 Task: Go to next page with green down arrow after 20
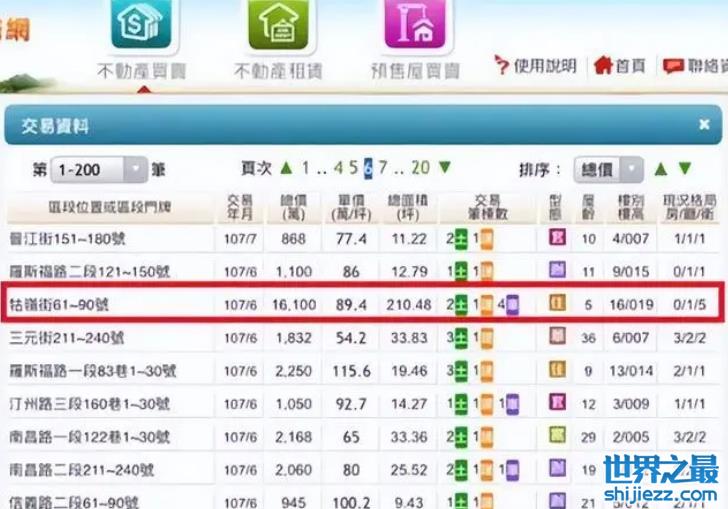pos(445,168)
